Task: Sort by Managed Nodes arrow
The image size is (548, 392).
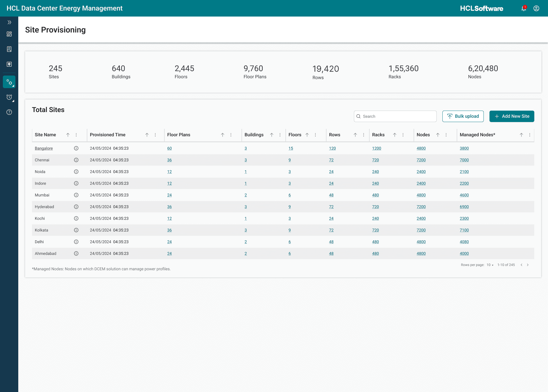Action: click(521, 135)
